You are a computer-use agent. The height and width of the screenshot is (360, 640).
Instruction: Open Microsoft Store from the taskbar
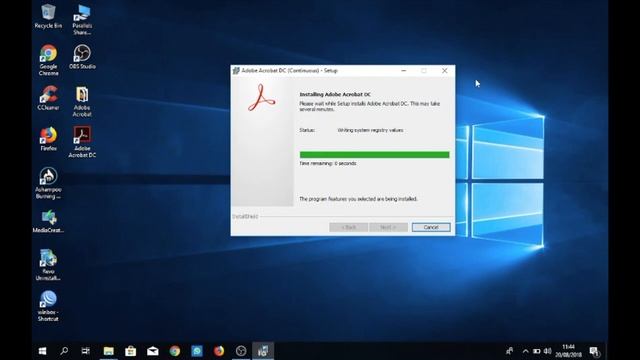pyautogui.click(x=131, y=351)
